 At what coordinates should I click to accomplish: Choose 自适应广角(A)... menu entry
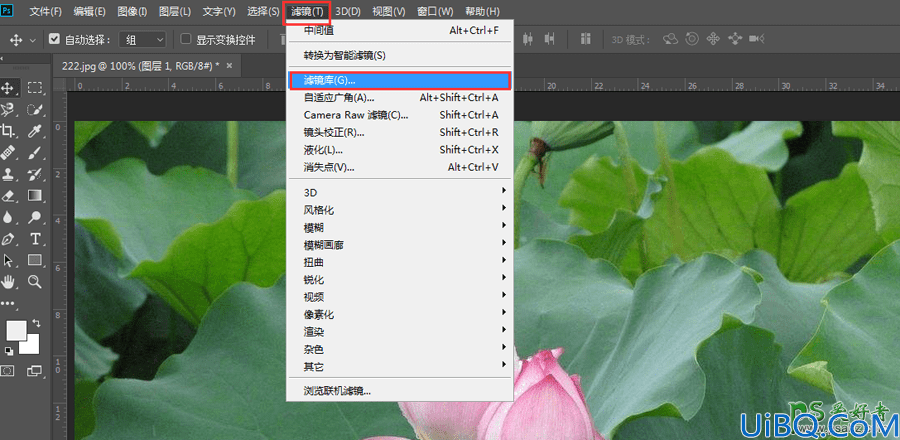399,98
